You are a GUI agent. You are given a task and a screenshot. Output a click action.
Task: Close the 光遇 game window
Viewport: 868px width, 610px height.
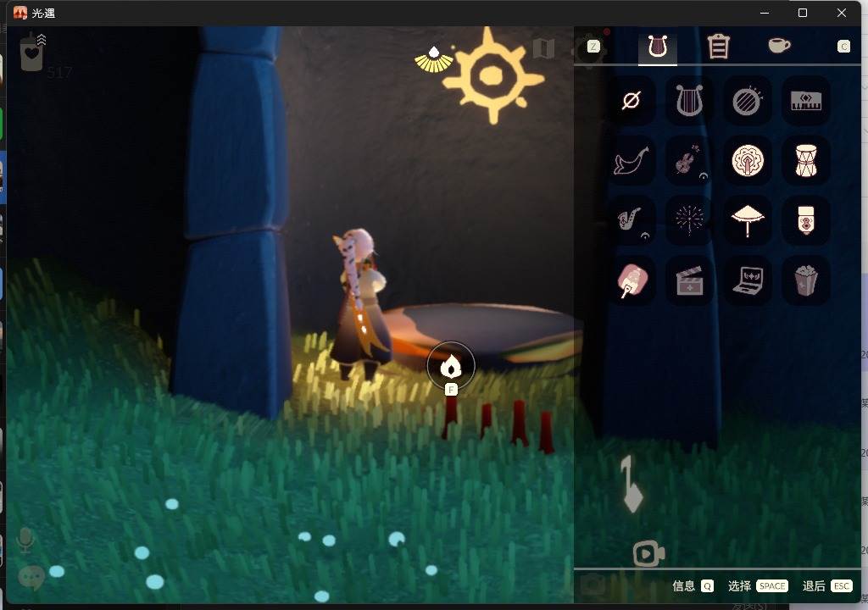842,13
